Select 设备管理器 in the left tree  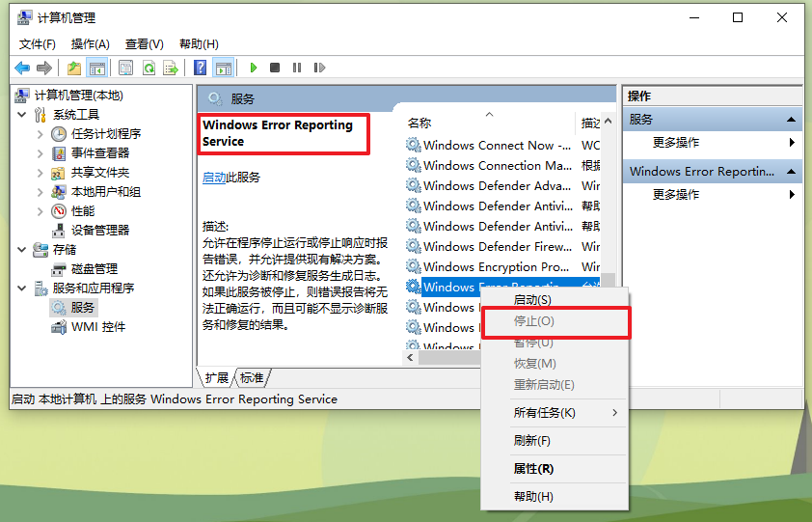pyautogui.click(x=99, y=230)
